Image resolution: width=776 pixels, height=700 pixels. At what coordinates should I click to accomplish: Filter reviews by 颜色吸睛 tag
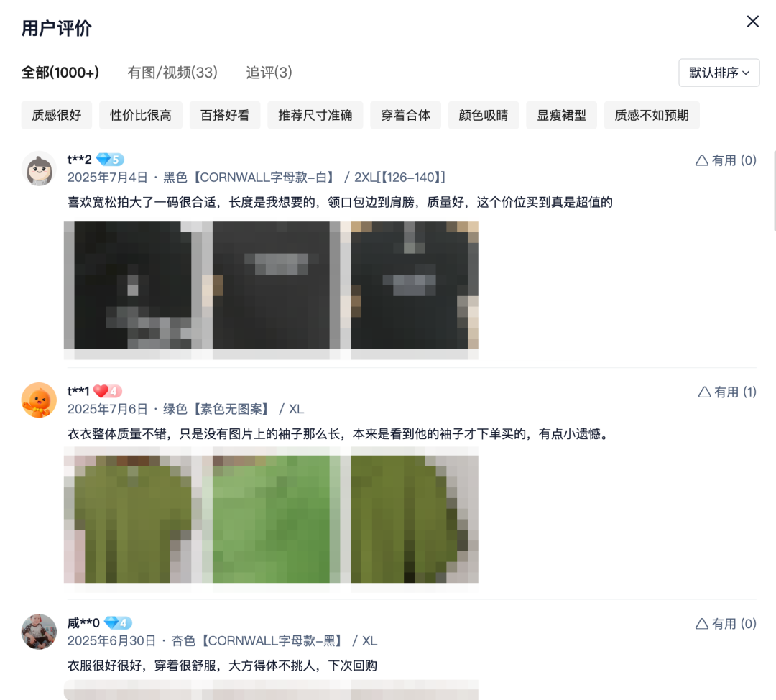(484, 115)
